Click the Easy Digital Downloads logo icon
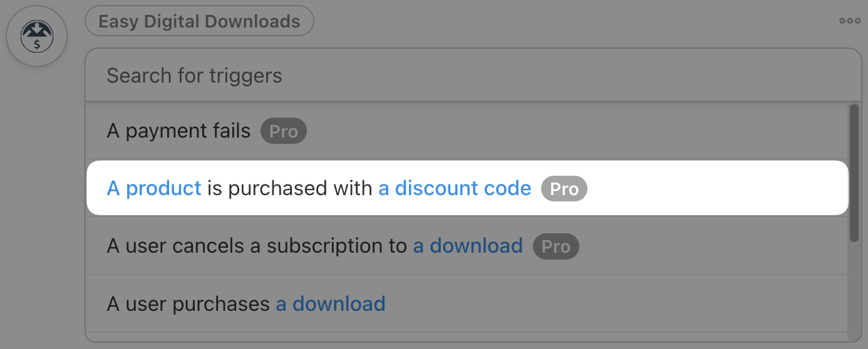Screen dimensions: 868x349 tap(36, 37)
